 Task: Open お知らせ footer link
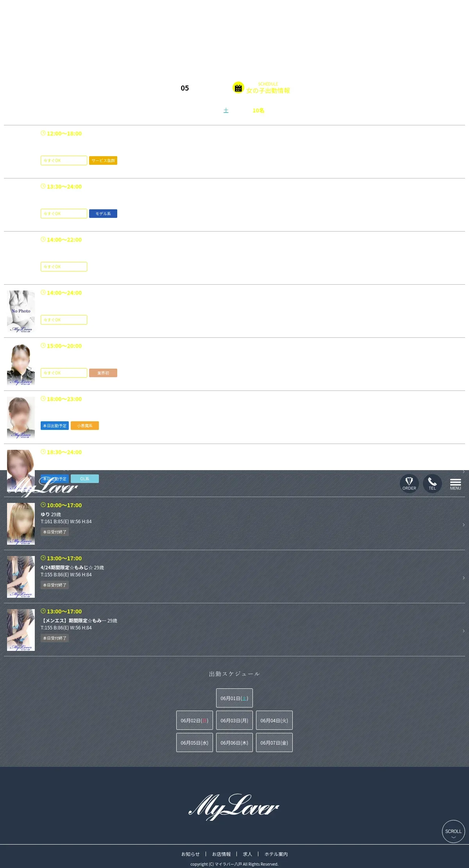coord(190,854)
